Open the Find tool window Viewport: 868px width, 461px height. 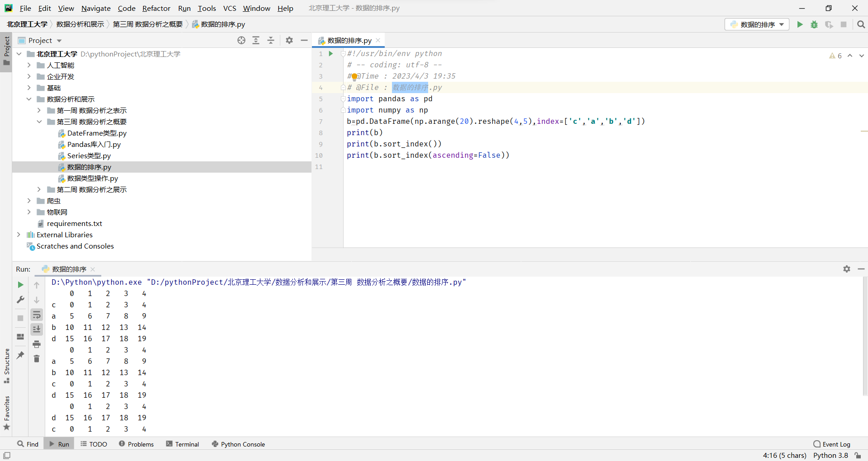28,444
